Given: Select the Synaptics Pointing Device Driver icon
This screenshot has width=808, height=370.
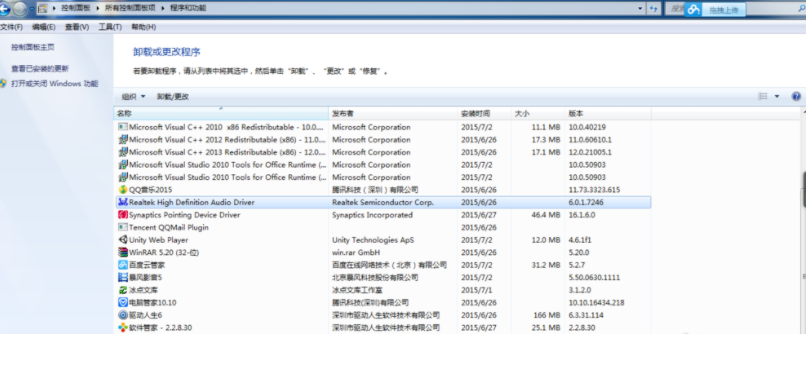Looking at the screenshot, I should pos(123,215).
